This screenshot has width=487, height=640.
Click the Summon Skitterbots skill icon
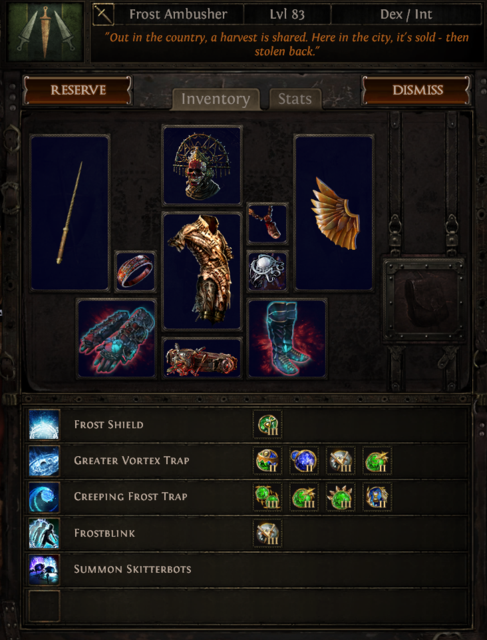point(44,569)
